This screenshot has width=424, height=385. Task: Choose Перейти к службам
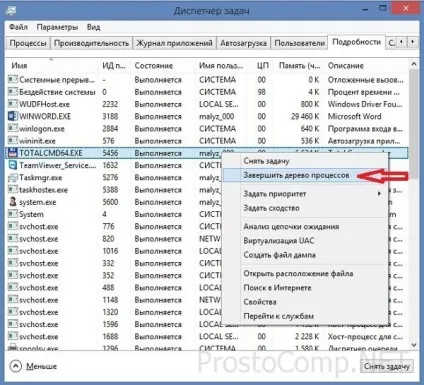[x=305, y=316]
